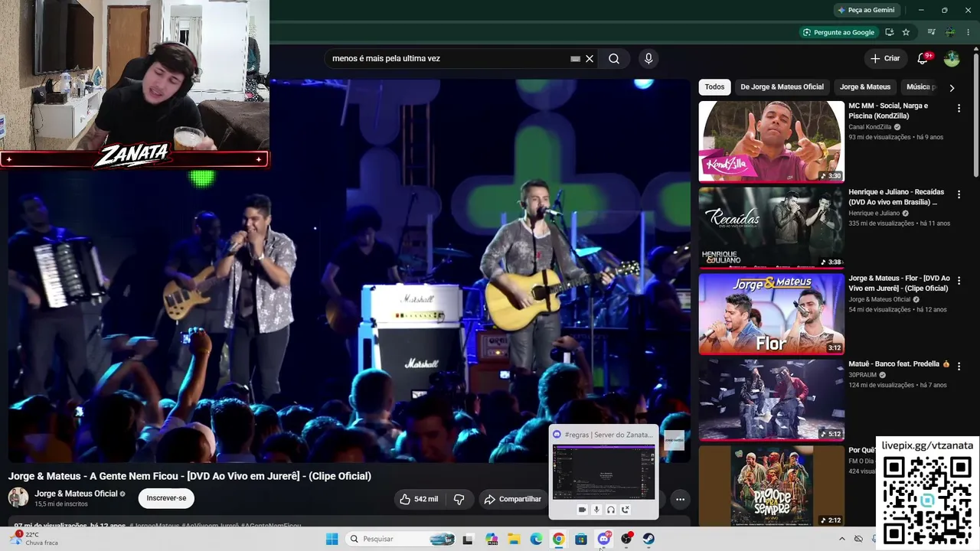
Task: Toggle camera in Discord taskbar preview
Action: 582,510
